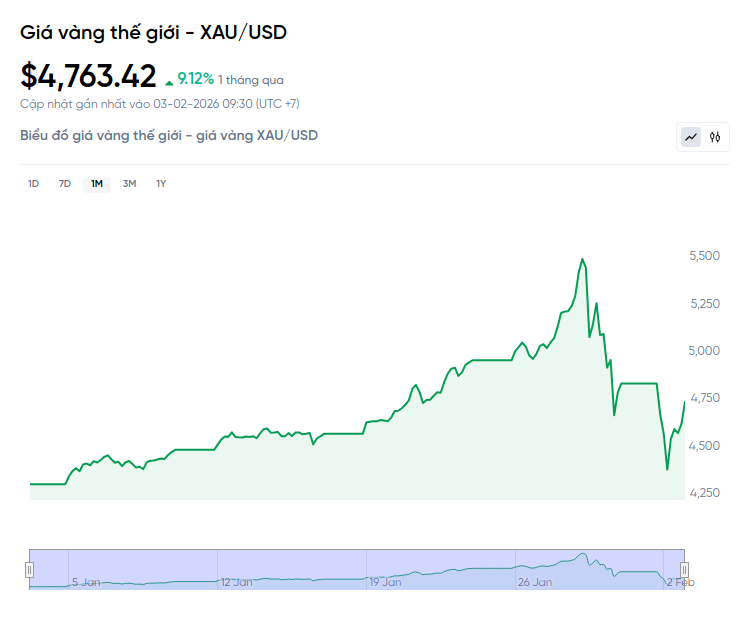Image resolution: width=750 pixels, height=634 pixels.
Task: Click the Giá vàng thế giới XAU/USD title
Action: click(x=153, y=32)
